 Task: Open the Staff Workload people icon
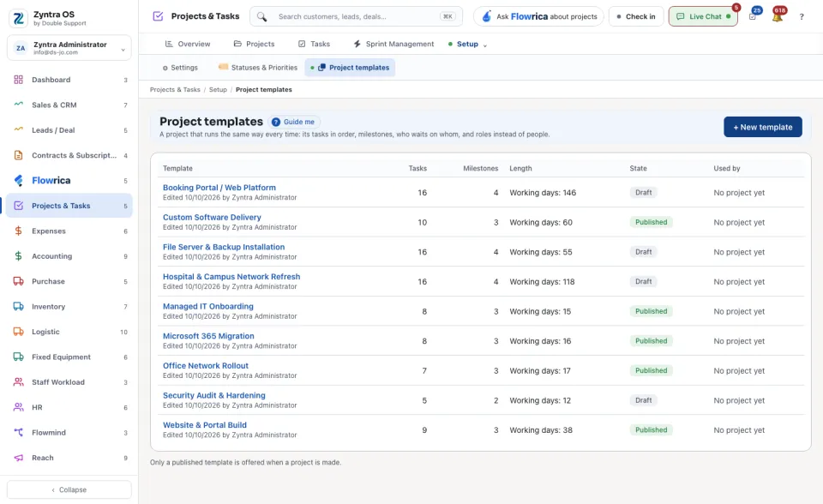(18, 382)
